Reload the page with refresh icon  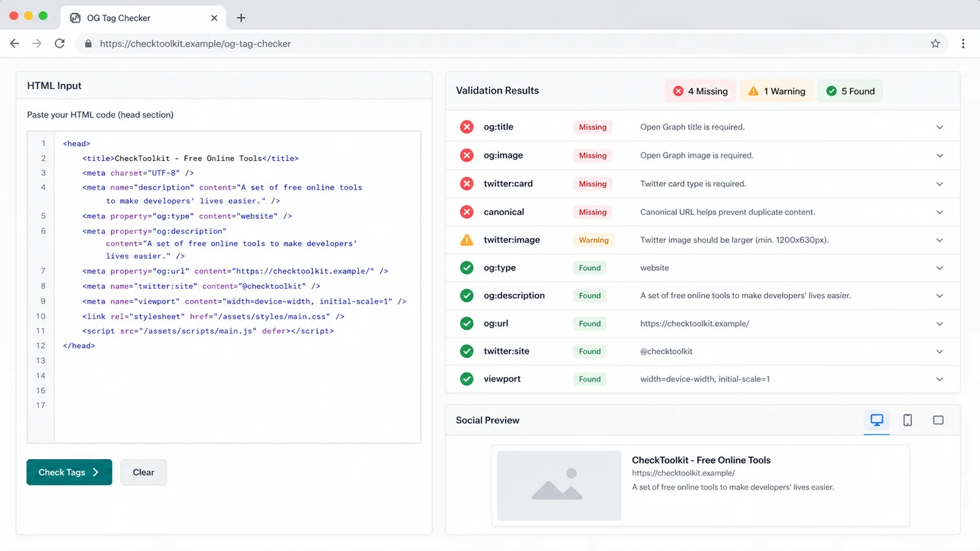(x=59, y=43)
